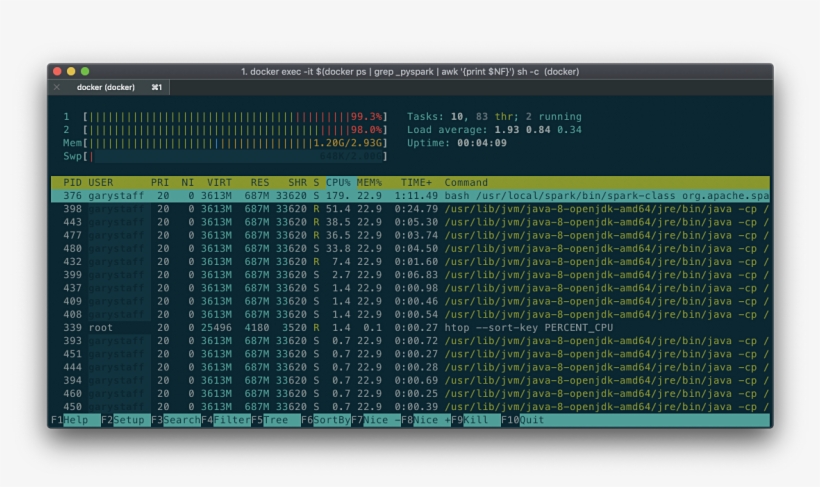Viewport: 820px width, 487px height.
Task: Click the bash spark-class command in row 376
Action: pyautogui.click(x=607, y=196)
